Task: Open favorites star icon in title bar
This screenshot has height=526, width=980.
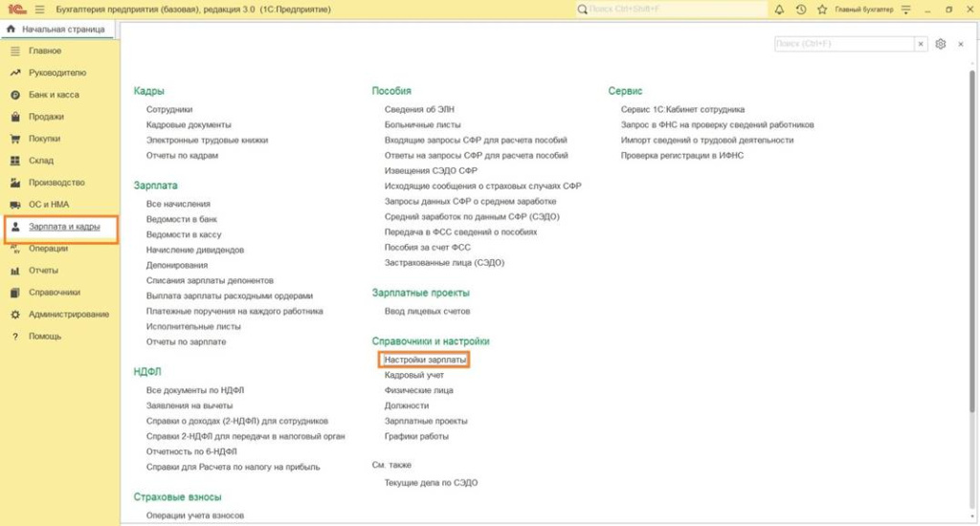Action: [x=820, y=10]
